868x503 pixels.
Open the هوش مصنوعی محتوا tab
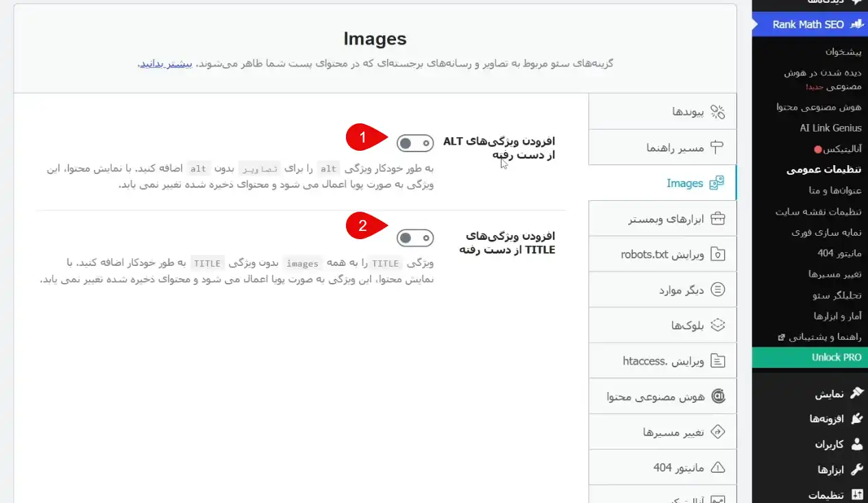662,396
